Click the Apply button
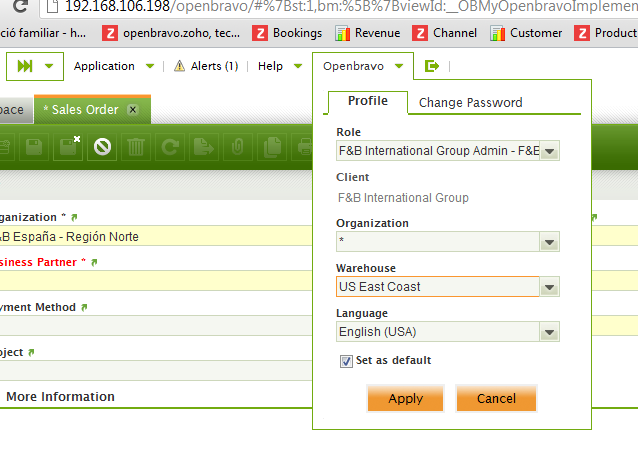The width and height of the screenshot is (638, 476). (x=406, y=398)
